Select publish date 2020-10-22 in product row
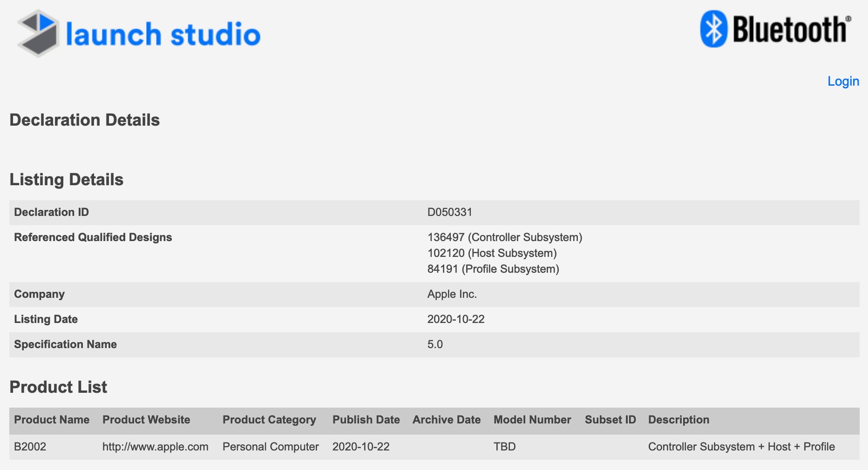 [361, 447]
